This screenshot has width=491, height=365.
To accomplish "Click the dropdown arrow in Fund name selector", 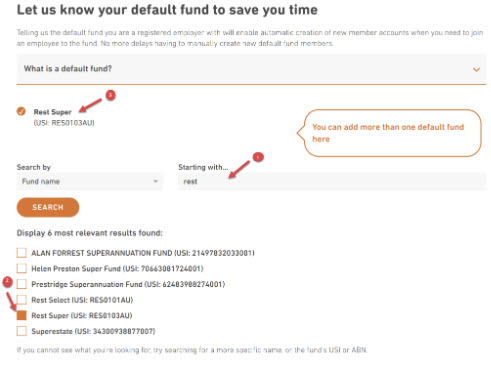I will point(155,181).
